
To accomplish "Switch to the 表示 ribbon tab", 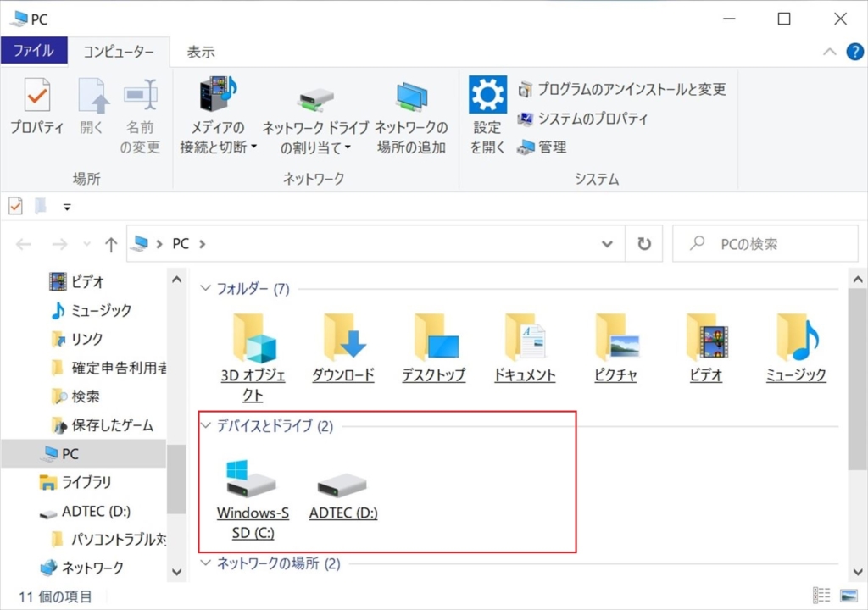I will point(201,52).
